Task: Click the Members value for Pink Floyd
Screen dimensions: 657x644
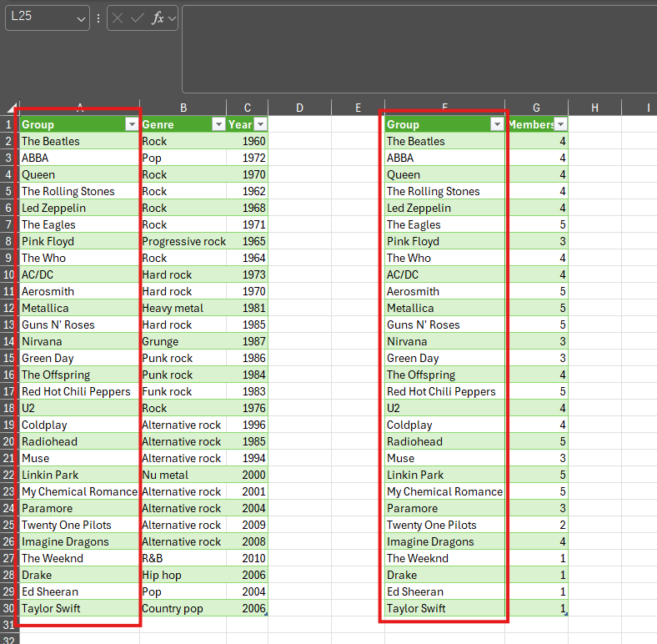Action: coord(536,241)
